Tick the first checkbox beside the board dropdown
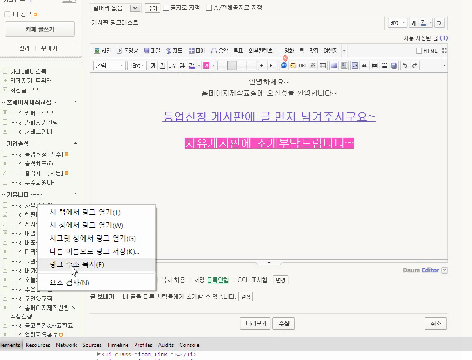Screen dimensions: 472x360 click(166, 8)
